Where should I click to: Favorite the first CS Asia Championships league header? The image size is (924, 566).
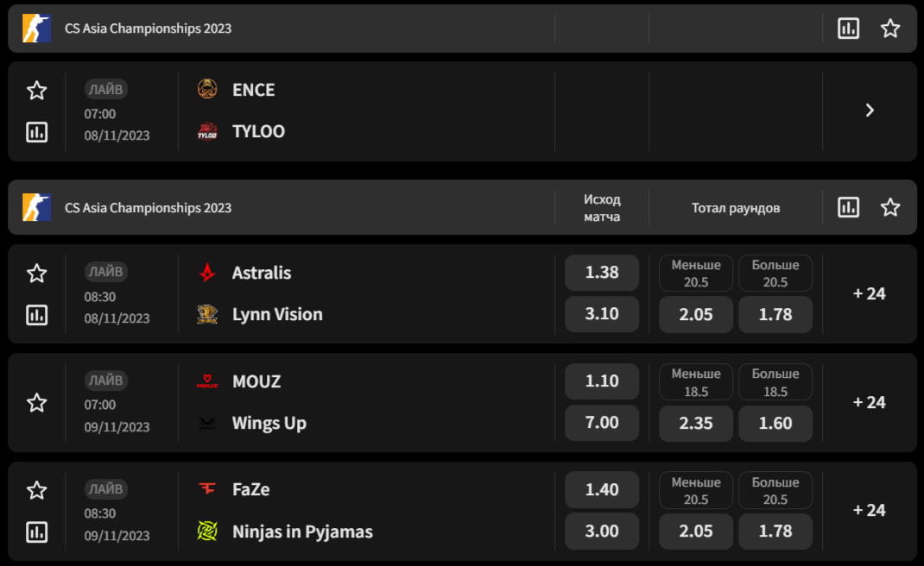(x=890, y=28)
